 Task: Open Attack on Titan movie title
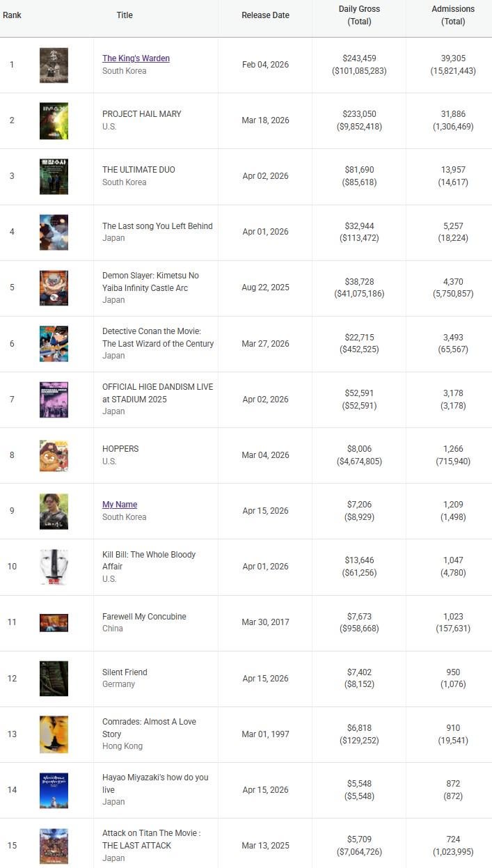point(151,839)
